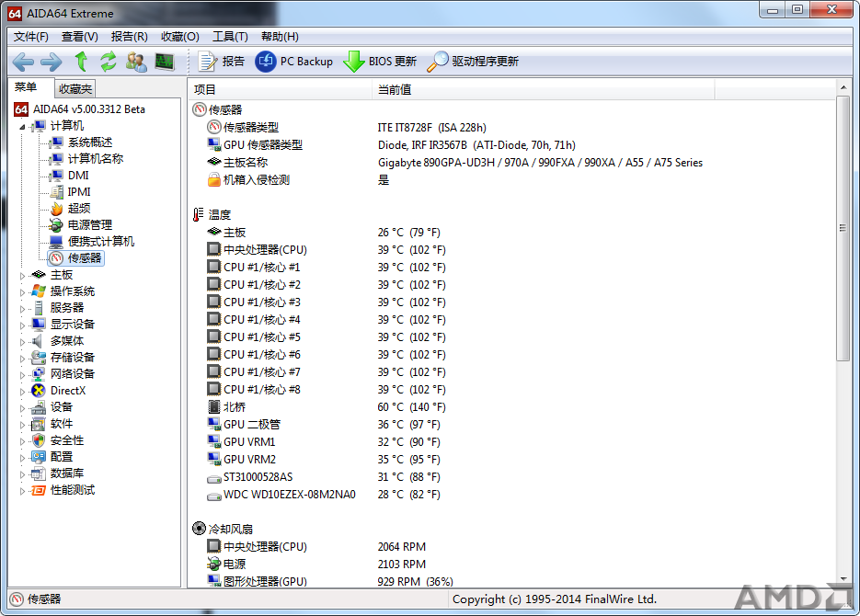Screen dimensions: 860x616
Task: Switch to the 菜单 tab
Action: (x=26, y=87)
